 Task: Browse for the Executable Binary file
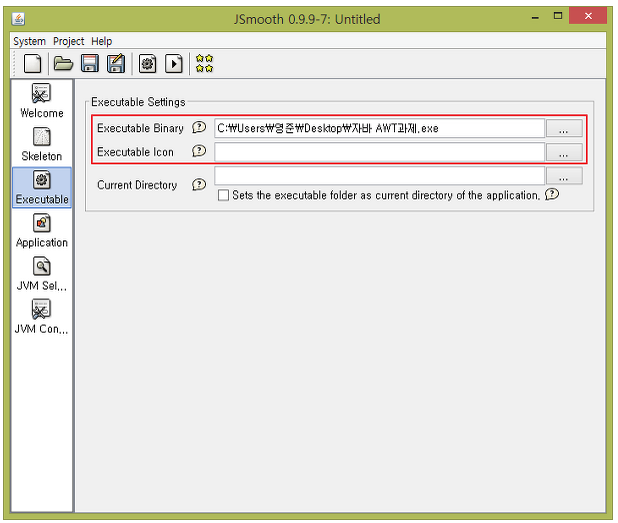(564, 128)
